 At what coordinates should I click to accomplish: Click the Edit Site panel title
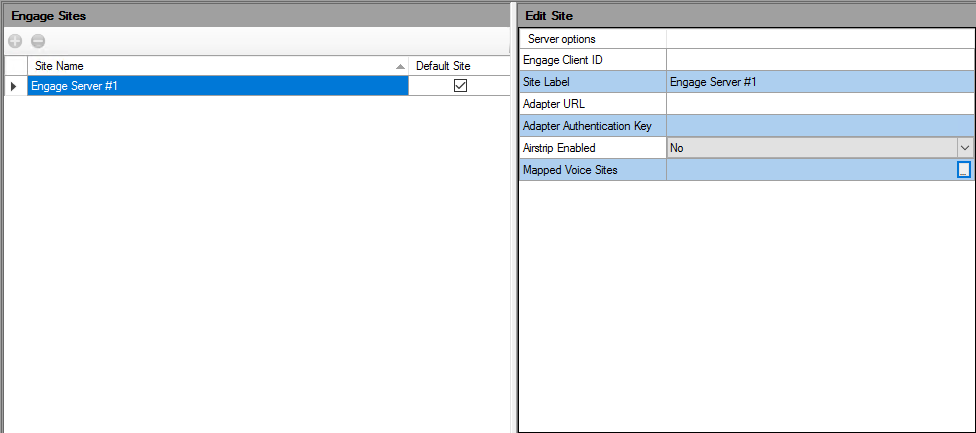(x=549, y=16)
